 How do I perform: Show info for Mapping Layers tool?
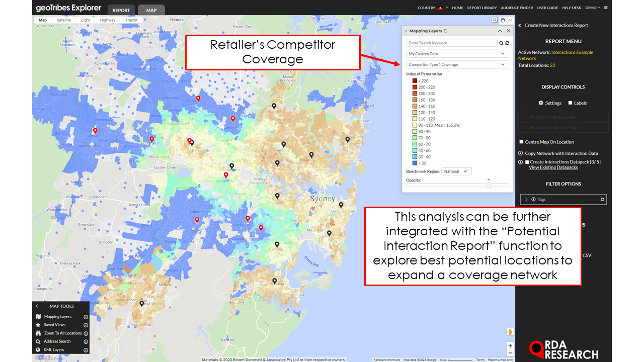tap(86, 317)
